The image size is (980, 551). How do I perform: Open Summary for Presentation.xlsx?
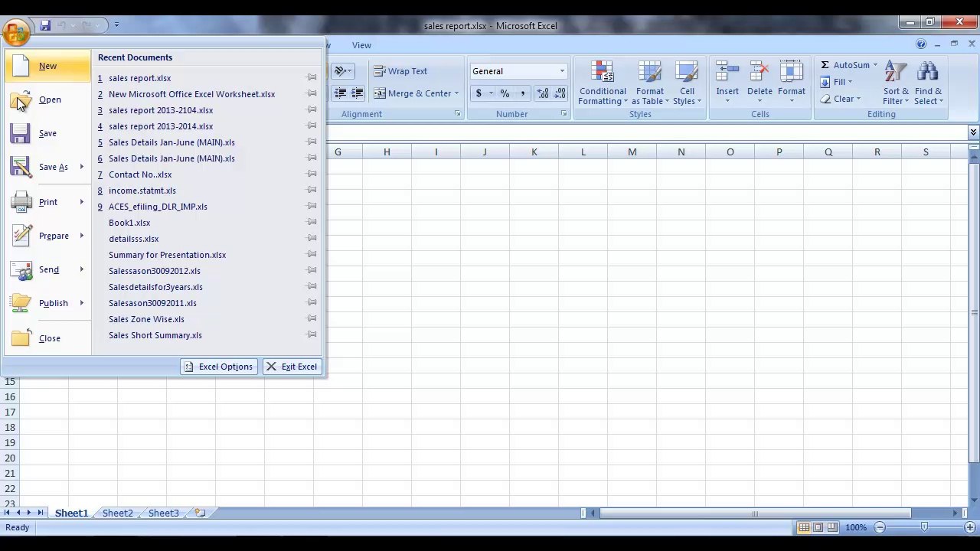click(167, 255)
